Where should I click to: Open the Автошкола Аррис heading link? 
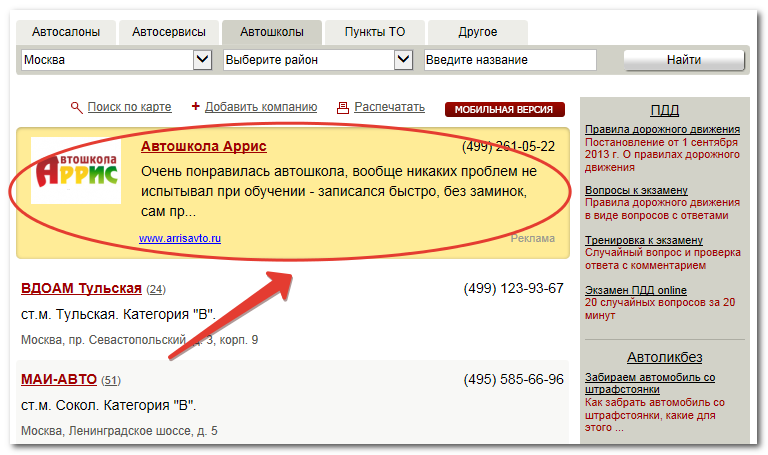click(x=204, y=146)
